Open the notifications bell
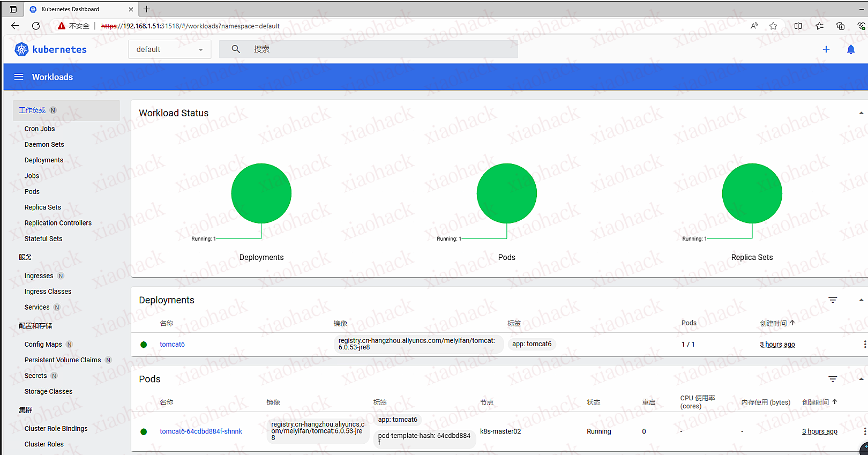Image resolution: width=868 pixels, height=455 pixels. pos(851,49)
